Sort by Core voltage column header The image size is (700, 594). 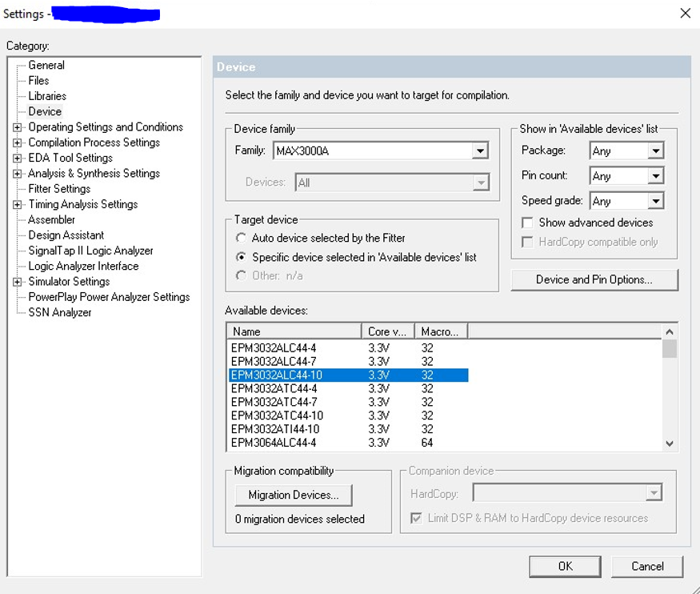tap(388, 331)
